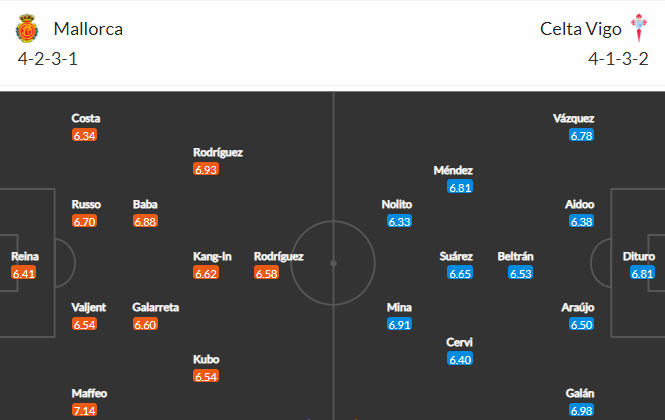Click Mina's 6.91 rating badge
Viewport: 665px width, 420px height.
click(400, 325)
